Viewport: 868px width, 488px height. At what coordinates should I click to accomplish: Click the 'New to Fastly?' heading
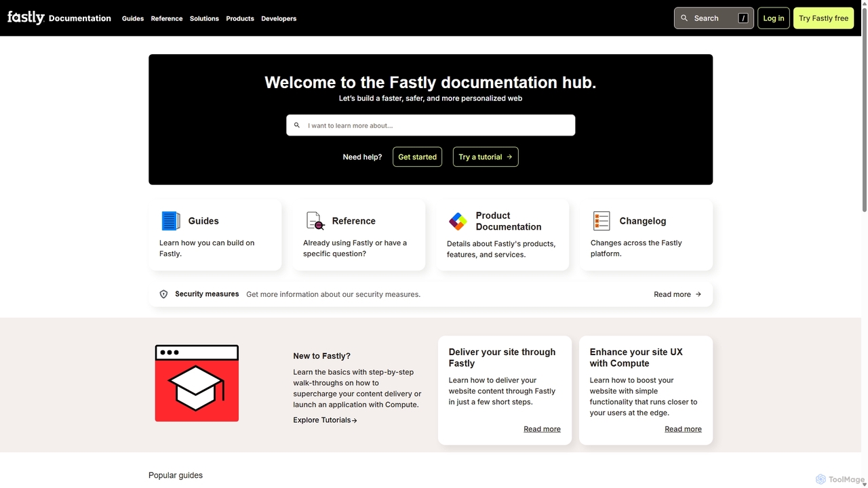[x=322, y=356]
